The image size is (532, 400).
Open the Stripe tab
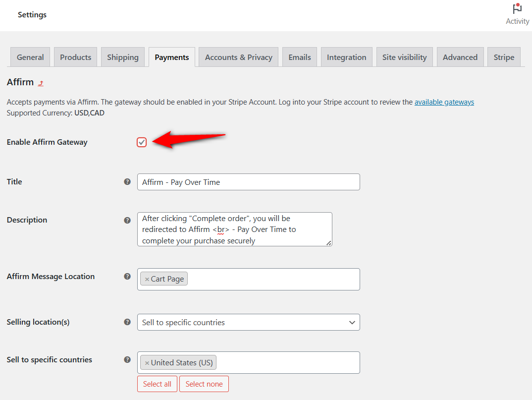(x=504, y=57)
